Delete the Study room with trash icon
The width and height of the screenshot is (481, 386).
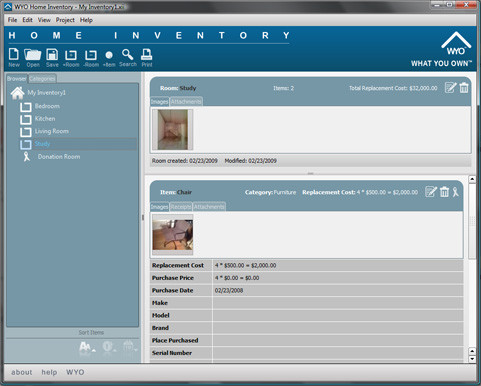[x=464, y=88]
